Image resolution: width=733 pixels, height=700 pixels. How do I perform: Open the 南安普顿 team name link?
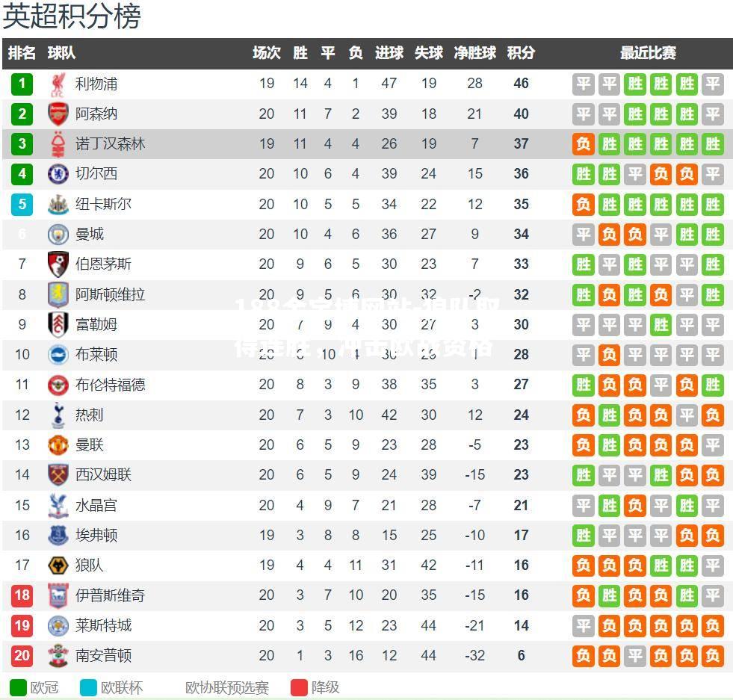103,656
